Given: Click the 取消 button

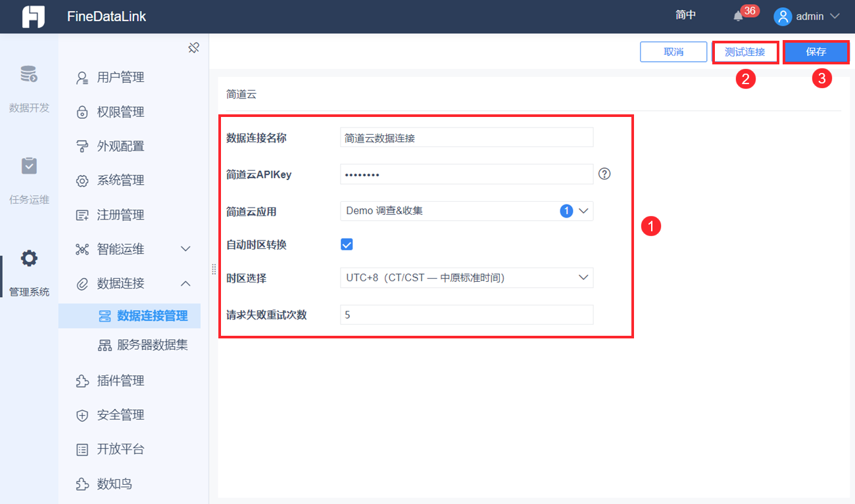Looking at the screenshot, I should click(673, 52).
